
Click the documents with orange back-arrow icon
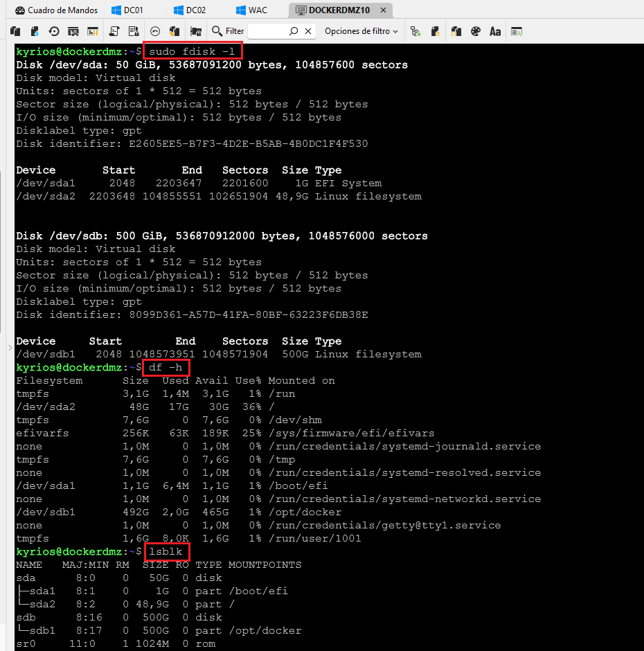click(175, 31)
